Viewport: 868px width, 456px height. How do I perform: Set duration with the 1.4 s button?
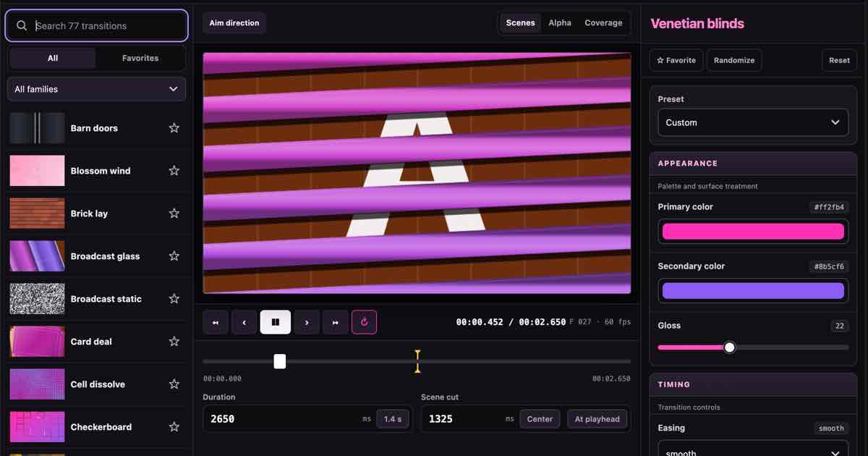click(x=393, y=419)
